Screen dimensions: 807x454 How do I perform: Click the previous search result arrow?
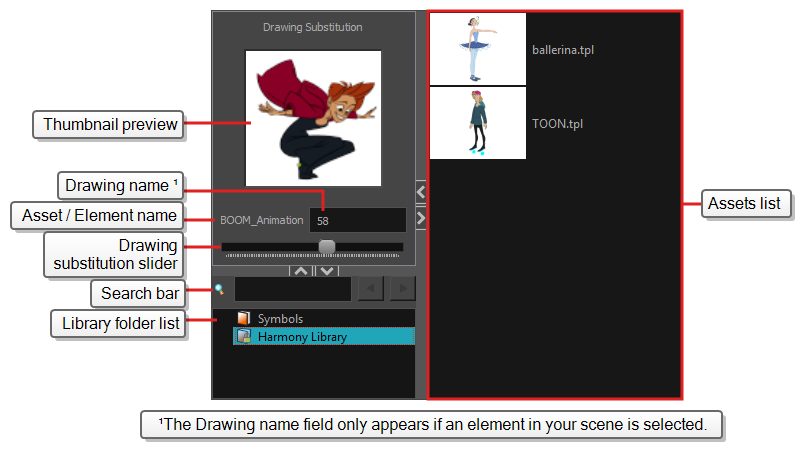pyautogui.click(x=372, y=290)
